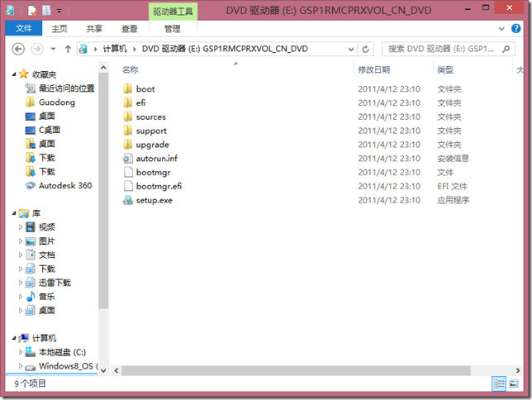Select the support folder icon

(x=128, y=131)
